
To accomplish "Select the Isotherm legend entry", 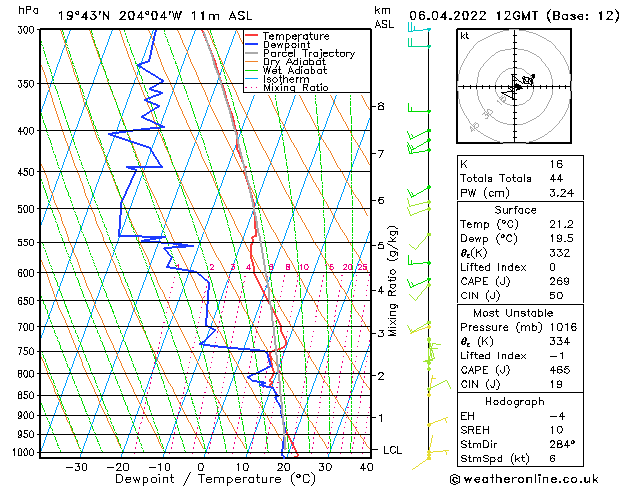I will [286, 79].
